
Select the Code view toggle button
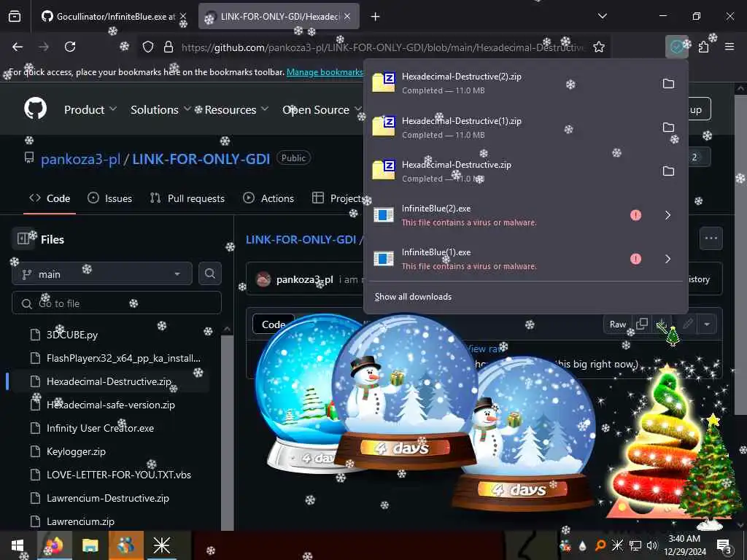pyautogui.click(x=273, y=324)
